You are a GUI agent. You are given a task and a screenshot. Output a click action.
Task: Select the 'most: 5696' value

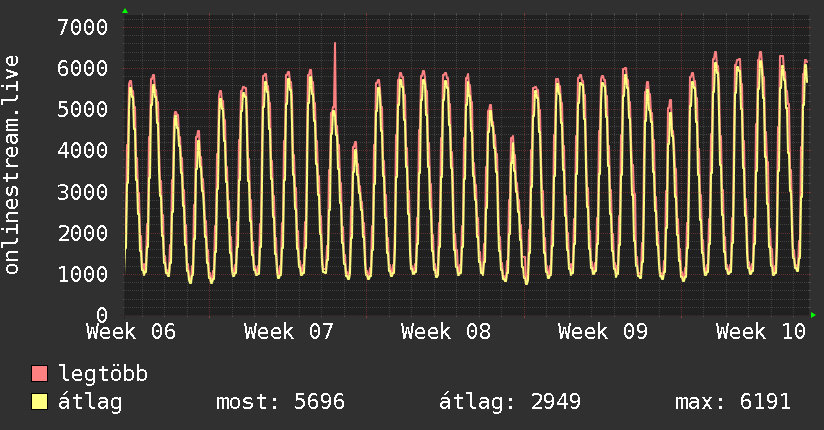[x=281, y=402]
